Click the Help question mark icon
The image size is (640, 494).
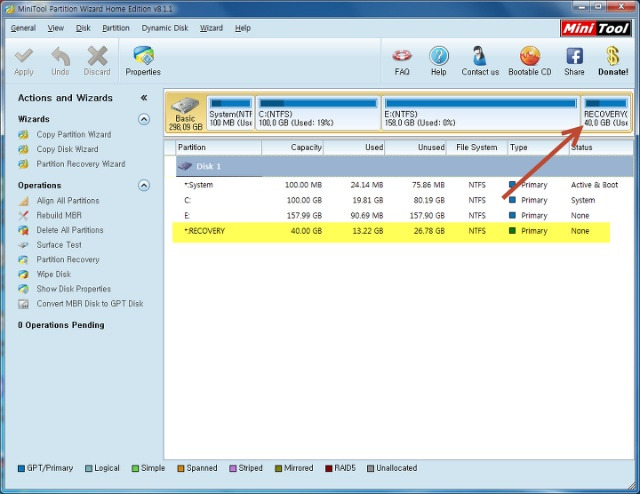click(439, 56)
